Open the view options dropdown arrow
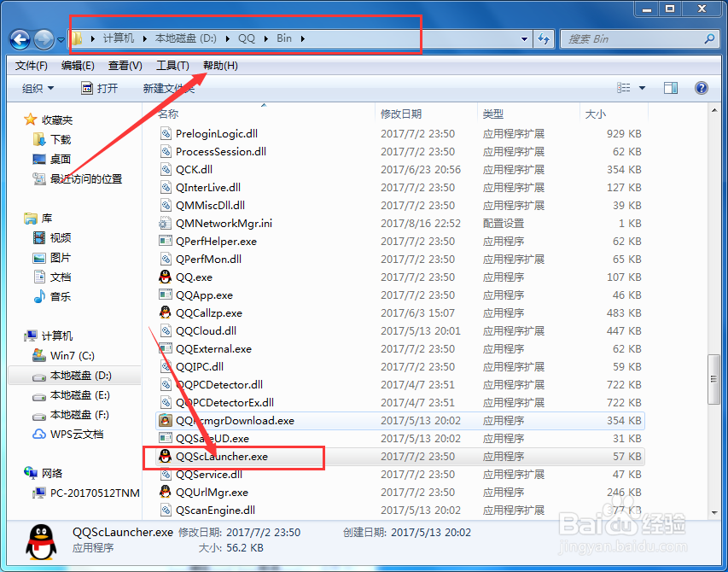728x572 pixels. coord(642,88)
